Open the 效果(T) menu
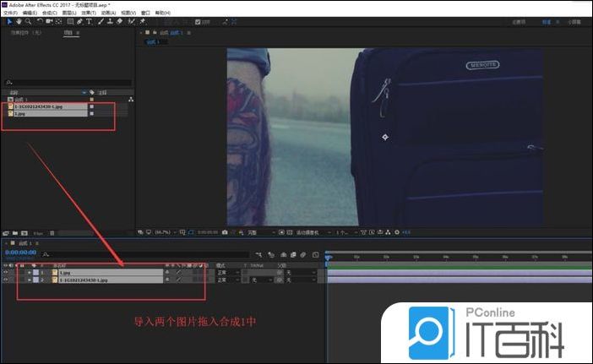 pos(86,13)
